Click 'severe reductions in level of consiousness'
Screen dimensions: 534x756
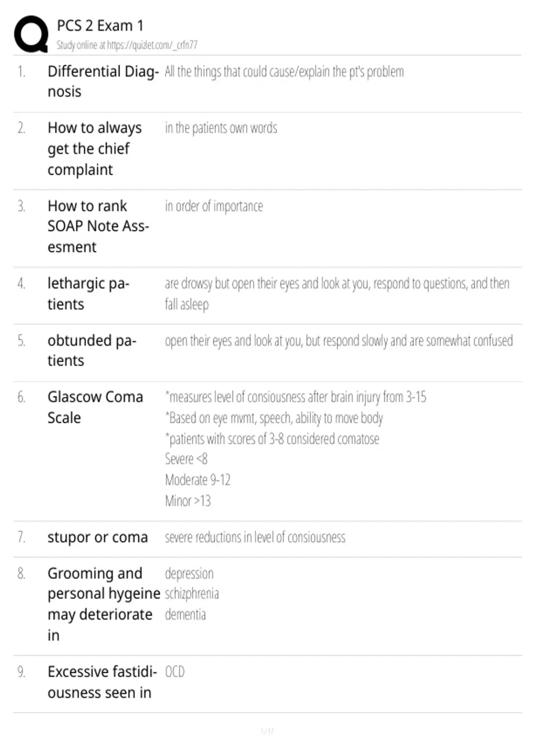pos(255,537)
